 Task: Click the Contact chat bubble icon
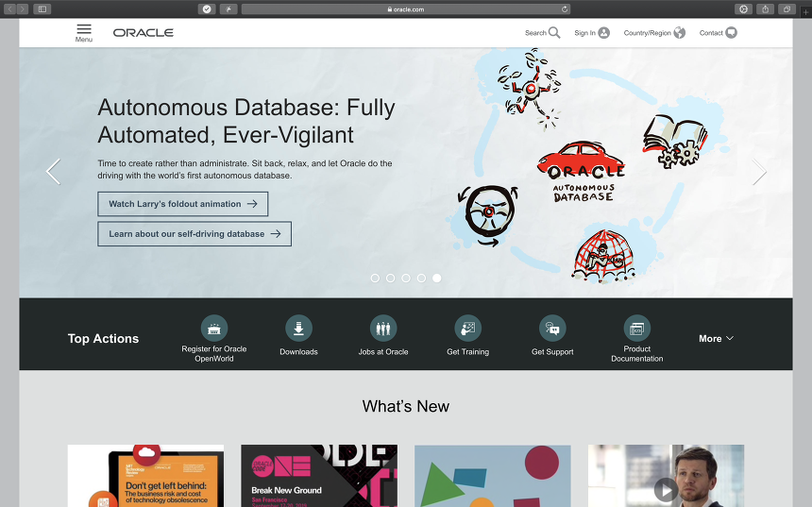click(731, 33)
